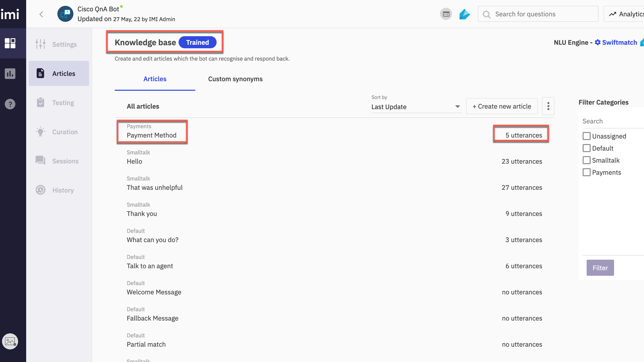Check the Payments category checkbox
This screenshot has width=644, height=362.
tap(587, 172)
